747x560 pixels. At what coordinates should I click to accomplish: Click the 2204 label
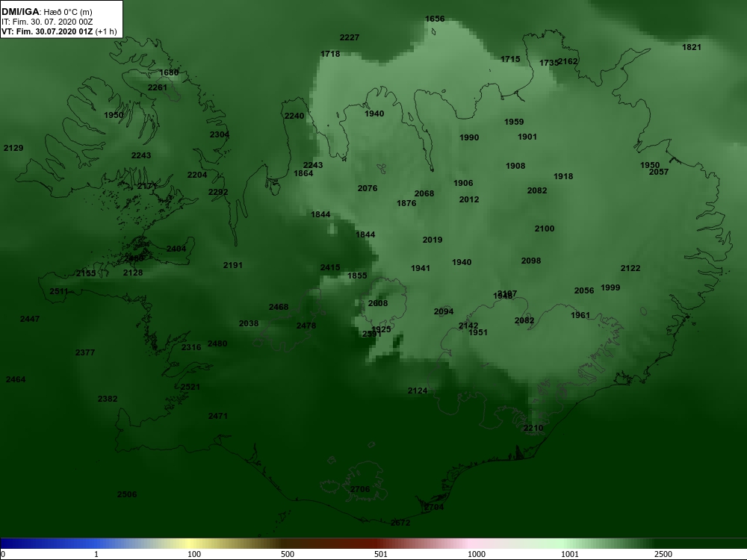click(x=196, y=175)
